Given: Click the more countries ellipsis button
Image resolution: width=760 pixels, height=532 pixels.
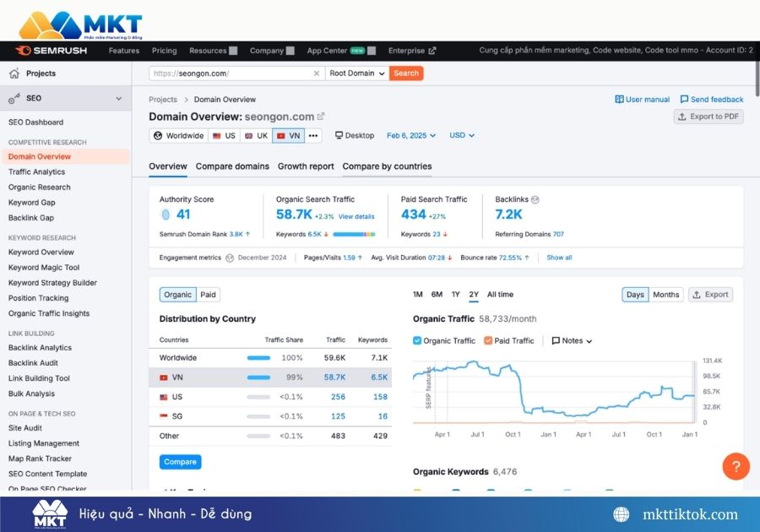Looking at the screenshot, I should coord(313,136).
